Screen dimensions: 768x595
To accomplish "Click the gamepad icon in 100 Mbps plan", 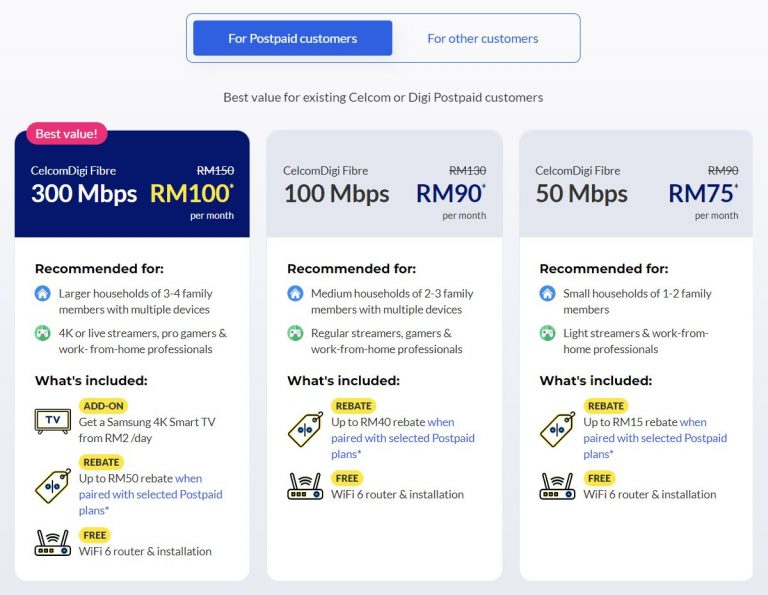I will (x=295, y=333).
